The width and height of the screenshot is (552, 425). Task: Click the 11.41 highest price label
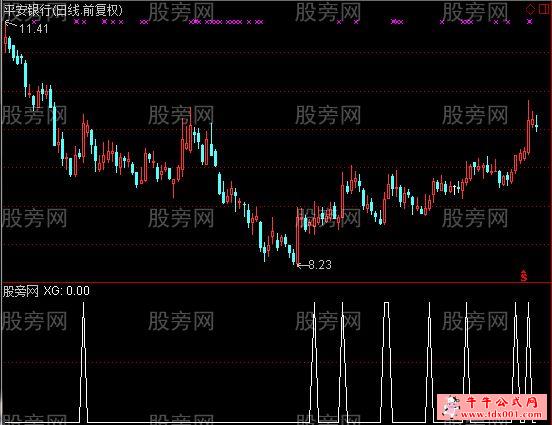pos(34,29)
